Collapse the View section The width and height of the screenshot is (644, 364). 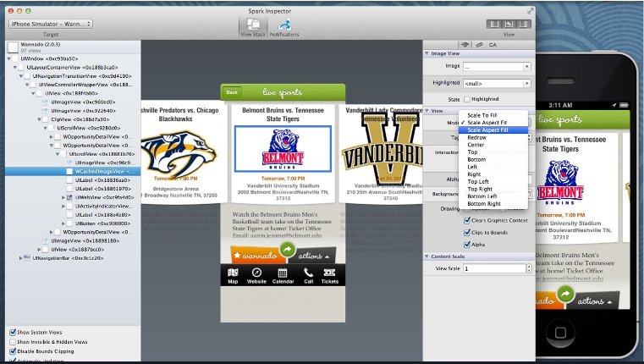(427, 111)
